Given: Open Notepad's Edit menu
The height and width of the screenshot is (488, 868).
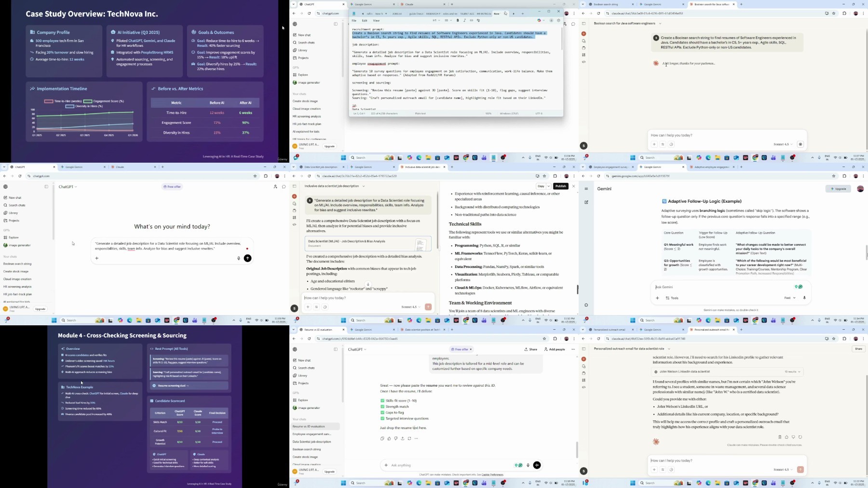Looking at the screenshot, I should tap(365, 21).
